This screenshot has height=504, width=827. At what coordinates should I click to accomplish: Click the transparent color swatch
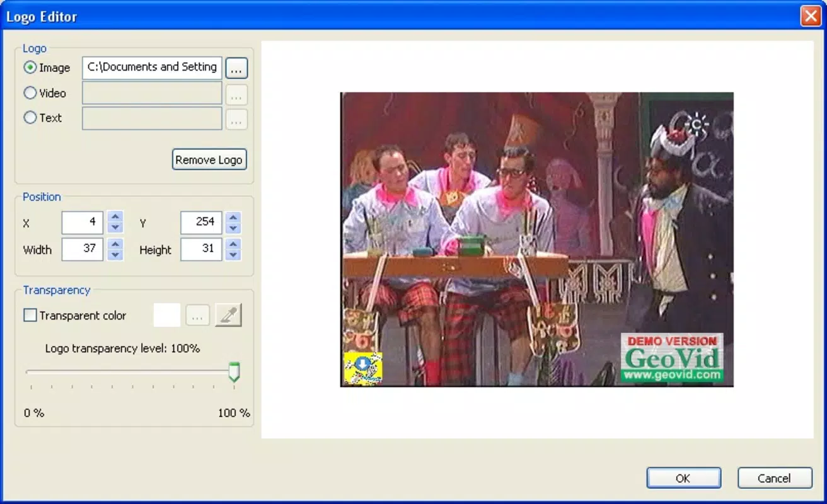pos(167,315)
